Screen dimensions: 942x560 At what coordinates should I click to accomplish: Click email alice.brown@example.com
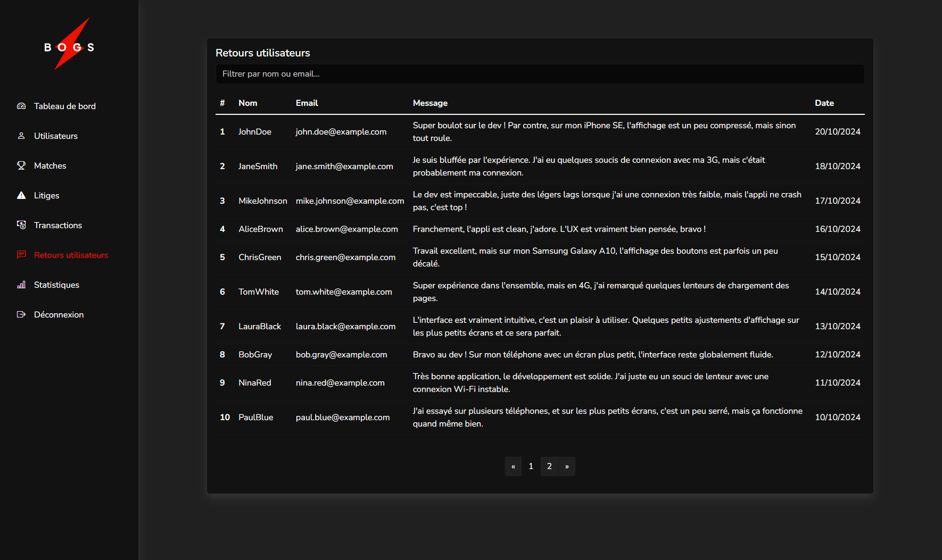[x=347, y=229]
